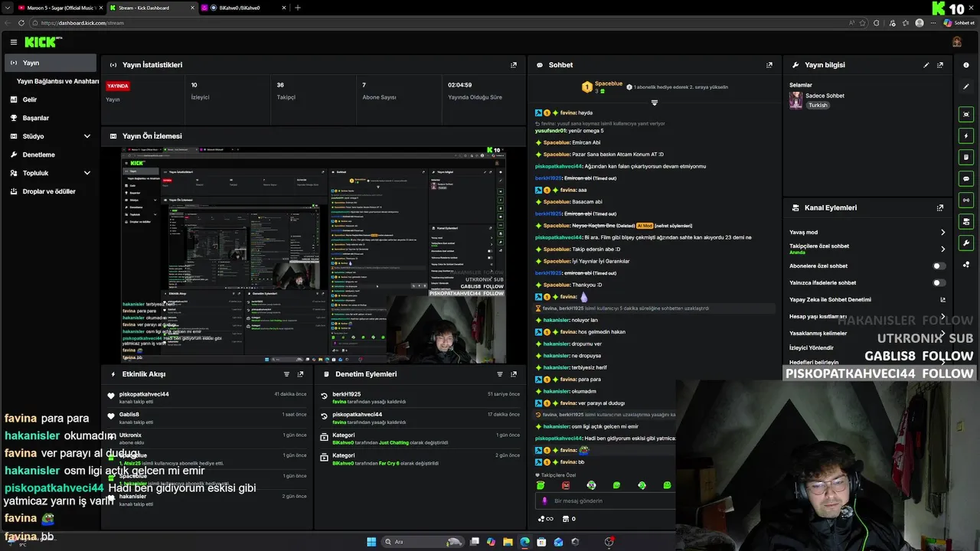This screenshot has height=551, width=980.
Task: Click username berkH1925 in Denetim Eylemleri
Action: click(x=346, y=394)
